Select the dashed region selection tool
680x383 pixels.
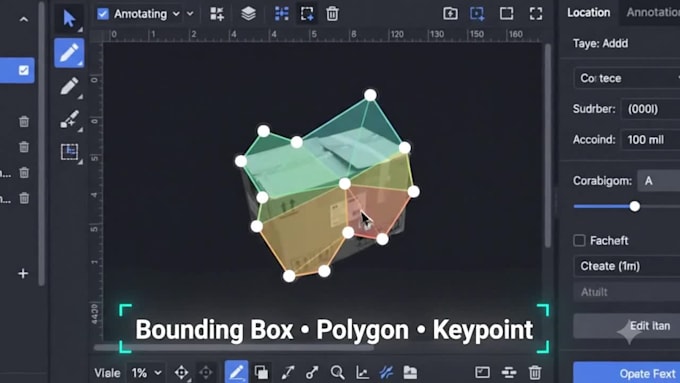pyautogui.click(x=69, y=152)
